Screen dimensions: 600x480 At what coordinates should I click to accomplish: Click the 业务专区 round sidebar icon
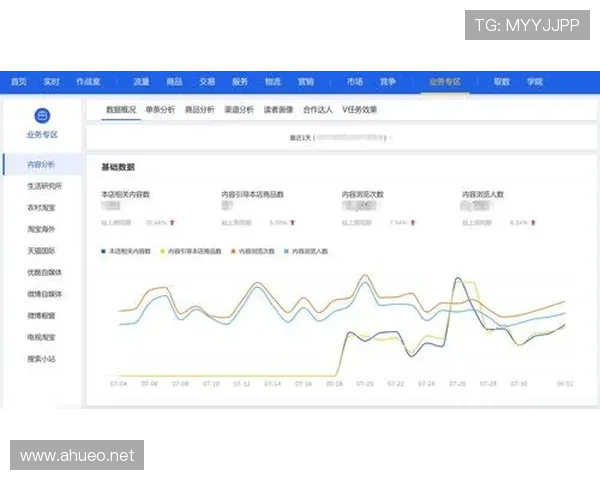tap(42, 115)
